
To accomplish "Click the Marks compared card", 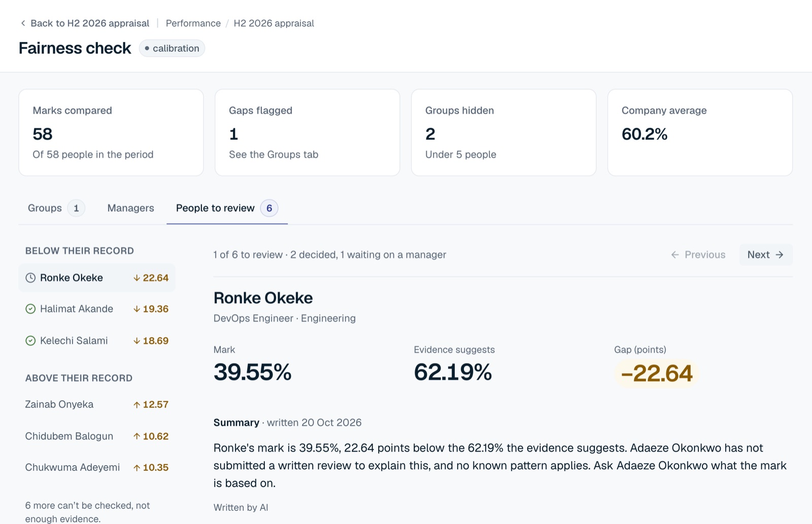I will click(111, 133).
